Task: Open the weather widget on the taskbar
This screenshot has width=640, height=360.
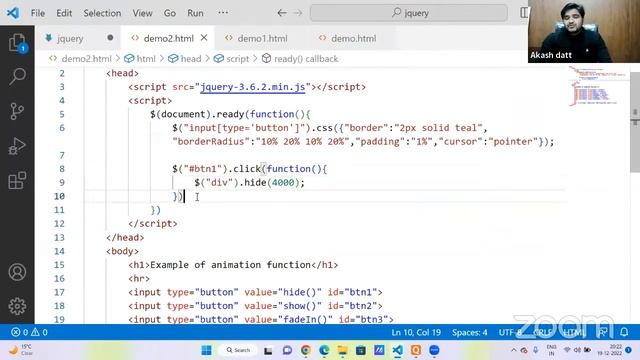Action: point(20,350)
